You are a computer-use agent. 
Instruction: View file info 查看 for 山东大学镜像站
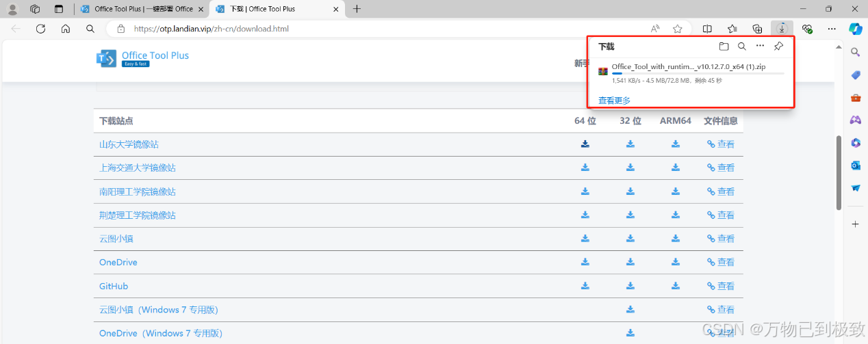[x=721, y=144]
